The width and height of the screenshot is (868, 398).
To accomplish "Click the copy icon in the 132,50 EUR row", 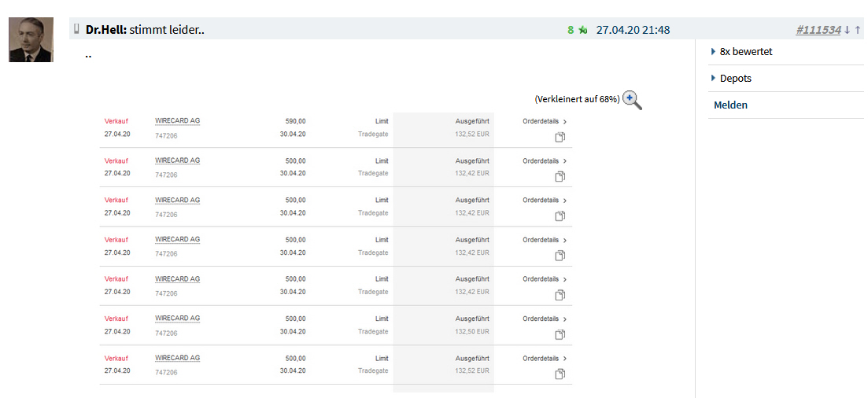I will coord(560,334).
